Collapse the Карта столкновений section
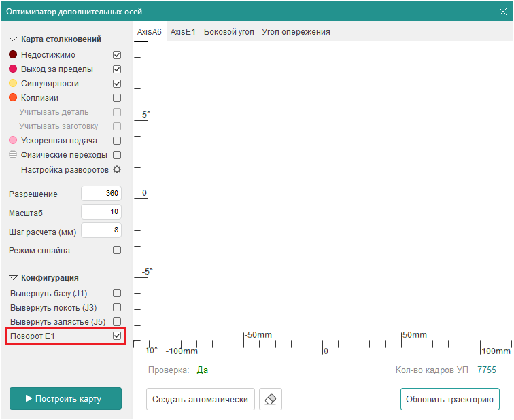This screenshot has height=420, width=514. (x=13, y=40)
